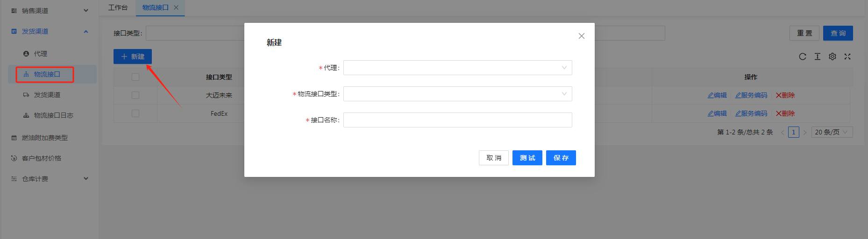Image resolution: width=868 pixels, height=239 pixels.
Task: Click the 删除 link in the 大迈未来 row
Action: tap(785, 95)
